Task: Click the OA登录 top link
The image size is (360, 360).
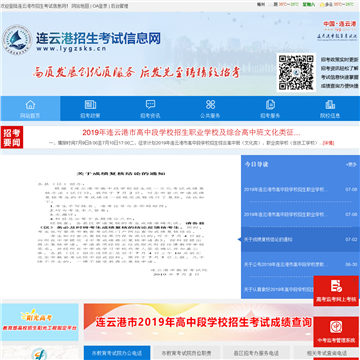Action: pos(100,6)
